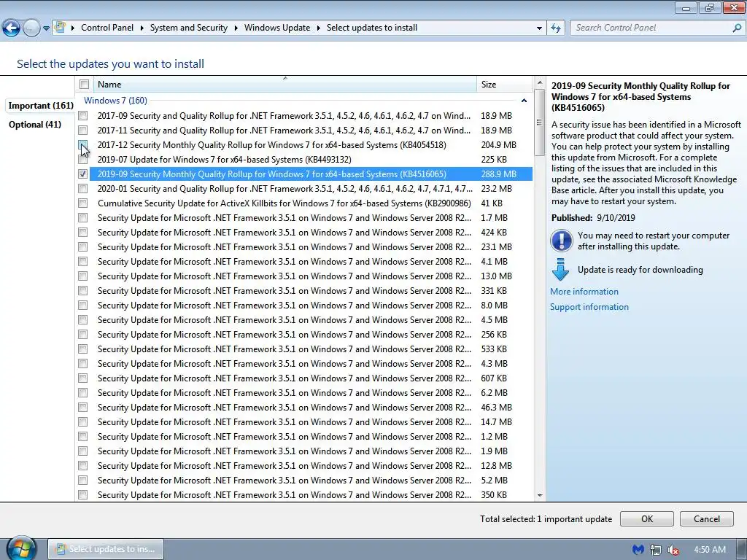Select the Optional (41) tab
The width and height of the screenshot is (747, 560).
click(x=35, y=125)
